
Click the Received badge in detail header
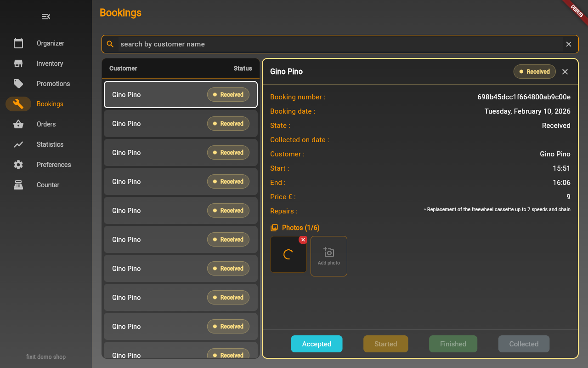pos(535,72)
